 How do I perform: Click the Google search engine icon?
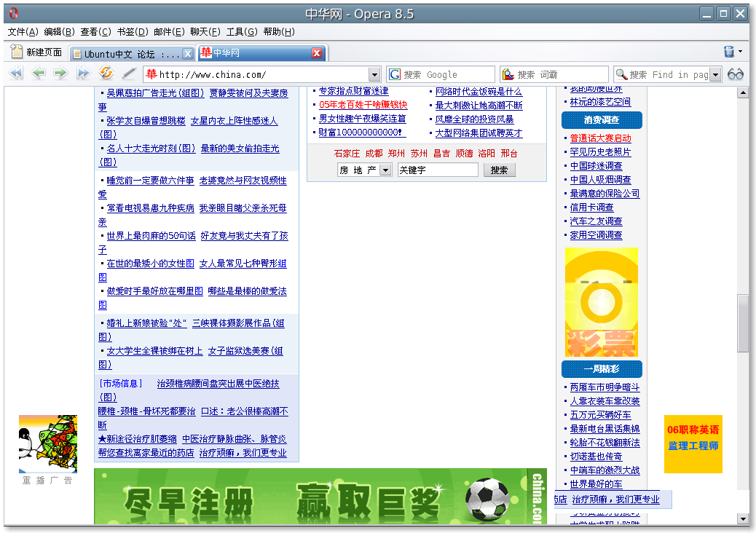(x=395, y=74)
